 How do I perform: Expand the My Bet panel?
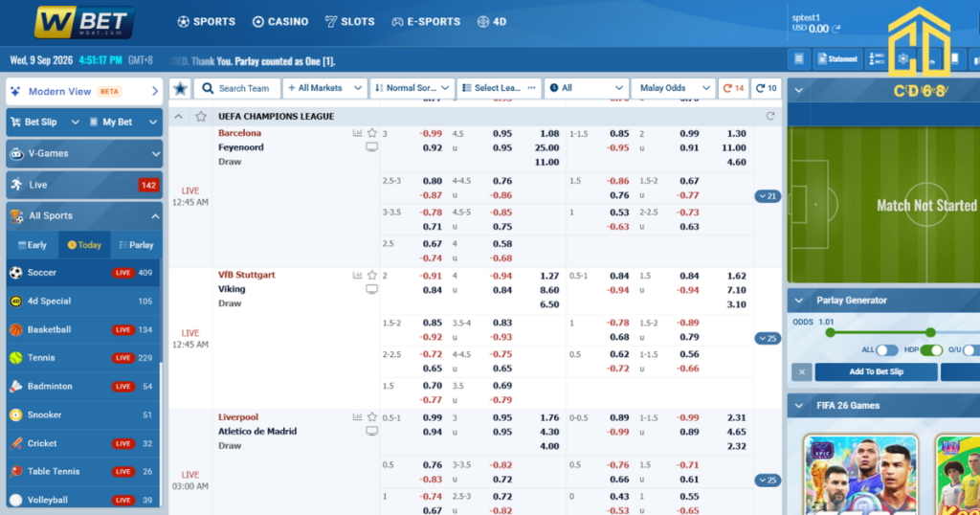point(122,122)
